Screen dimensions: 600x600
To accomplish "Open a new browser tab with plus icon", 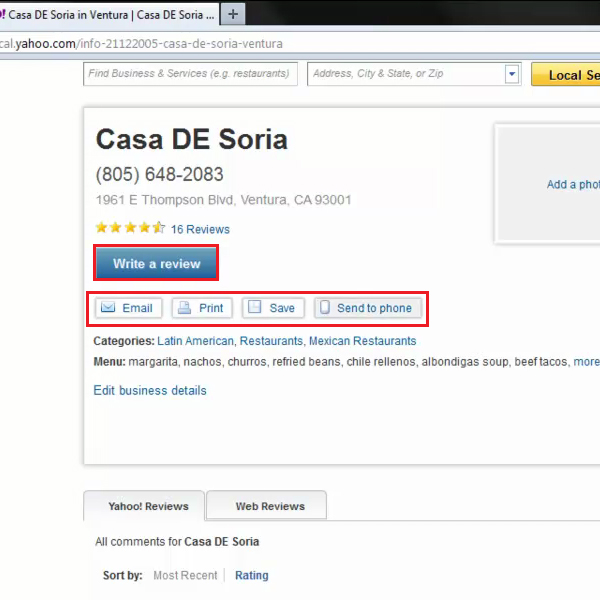I will tap(233, 15).
